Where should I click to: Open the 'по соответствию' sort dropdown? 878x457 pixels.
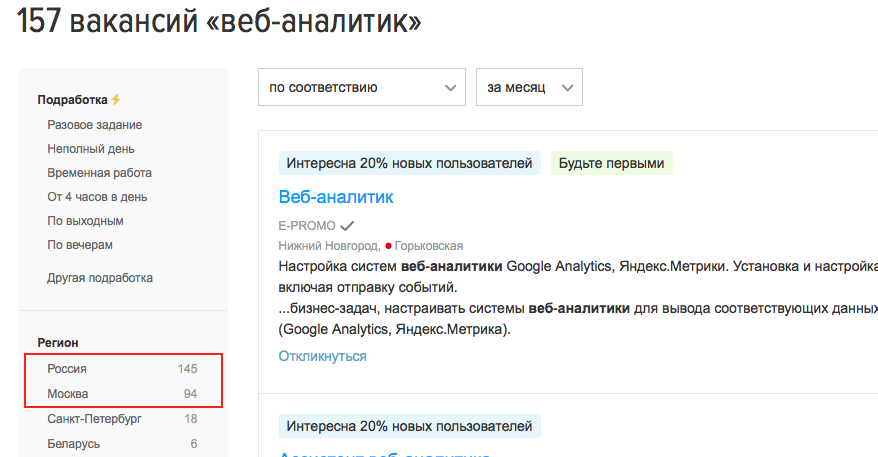361,87
